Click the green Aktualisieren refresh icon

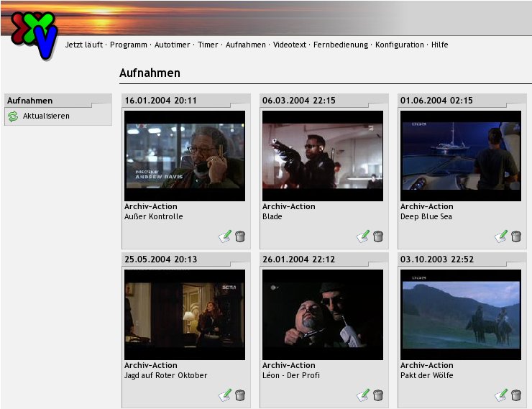(13, 116)
